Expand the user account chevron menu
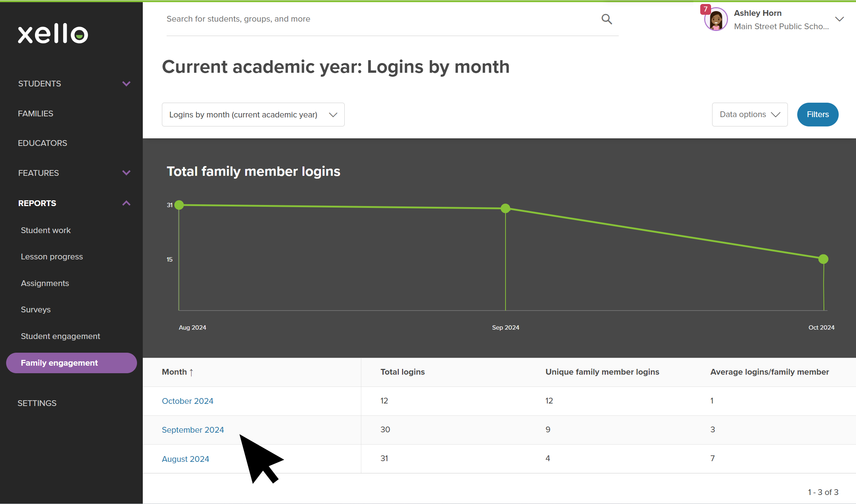Image resolution: width=856 pixels, height=504 pixels. (839, 19)
